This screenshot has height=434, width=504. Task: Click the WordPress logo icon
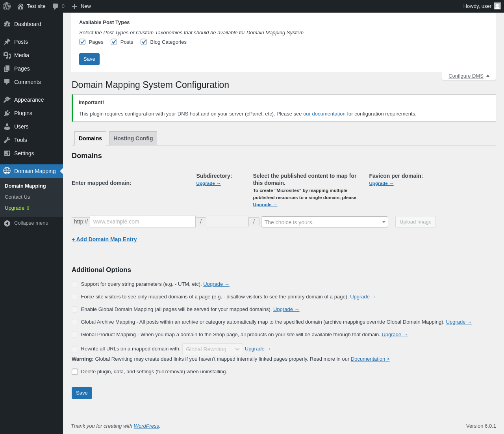point(7,6)
